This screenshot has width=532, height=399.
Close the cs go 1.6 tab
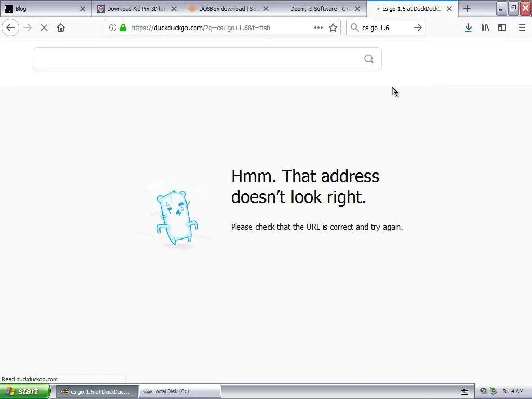pyautogui.click(x=449, y=9)
